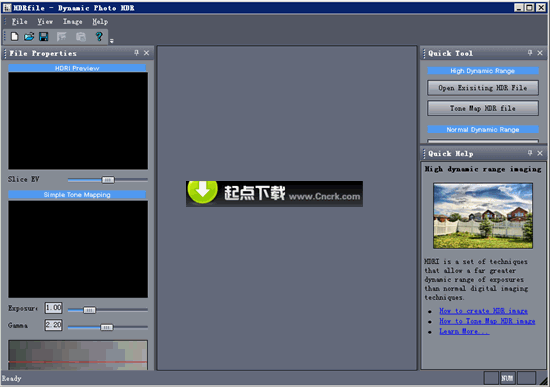Open the File menu
This screenshot has width=550, height=387.
(19, 22)
